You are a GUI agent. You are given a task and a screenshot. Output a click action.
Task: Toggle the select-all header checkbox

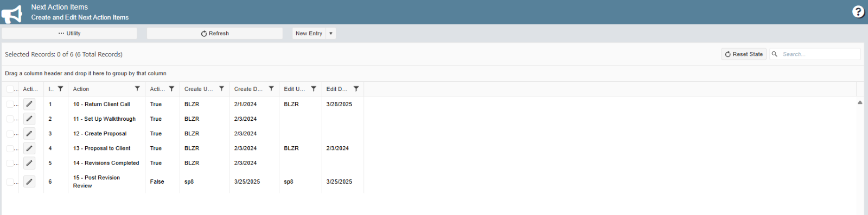(x=10, y=89)
